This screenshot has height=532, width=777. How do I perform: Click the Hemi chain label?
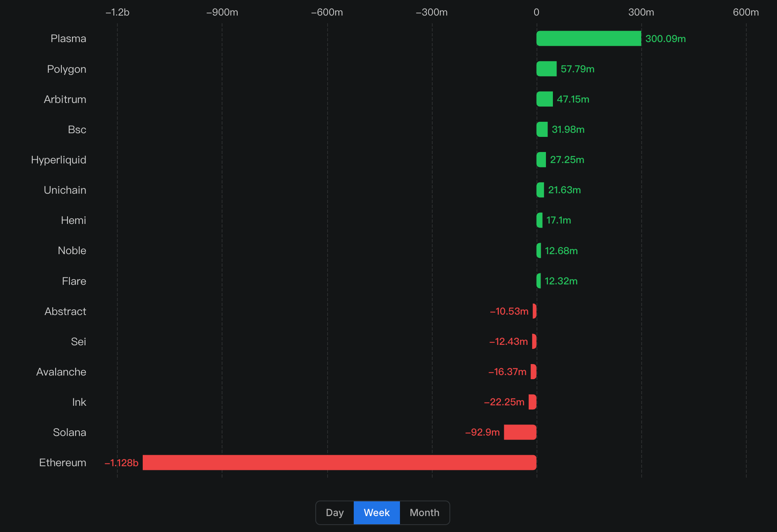pos(74,220)
